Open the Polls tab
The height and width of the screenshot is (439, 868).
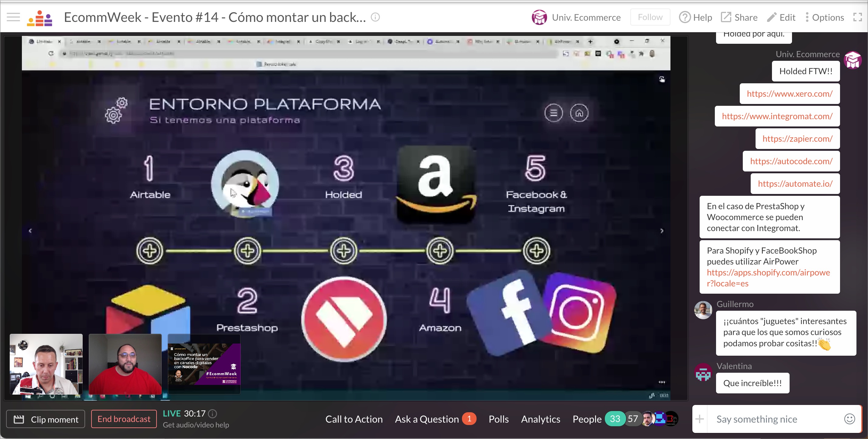point(498,419)
